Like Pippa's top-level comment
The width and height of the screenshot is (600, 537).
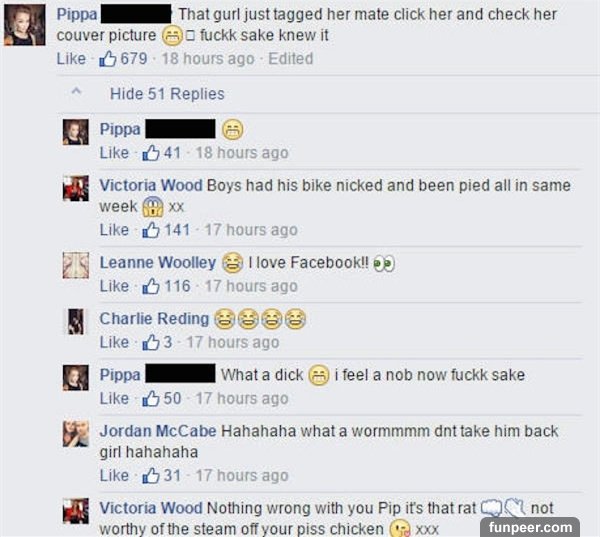coord(71,59)
